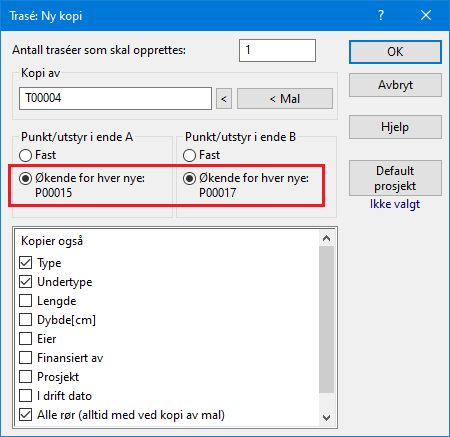450x437 pixels.
Task: Close the Trasé: Ny kopi dialog
Action: 426,15
